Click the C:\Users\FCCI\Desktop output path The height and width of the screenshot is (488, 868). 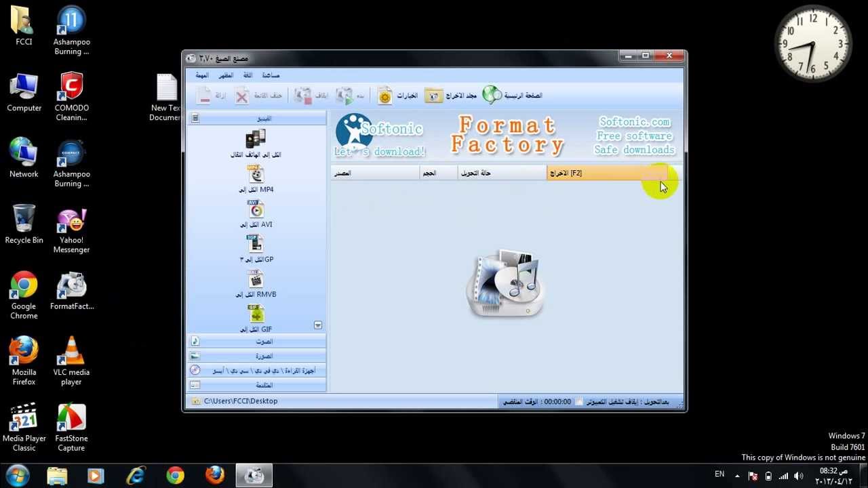(241, 401)
